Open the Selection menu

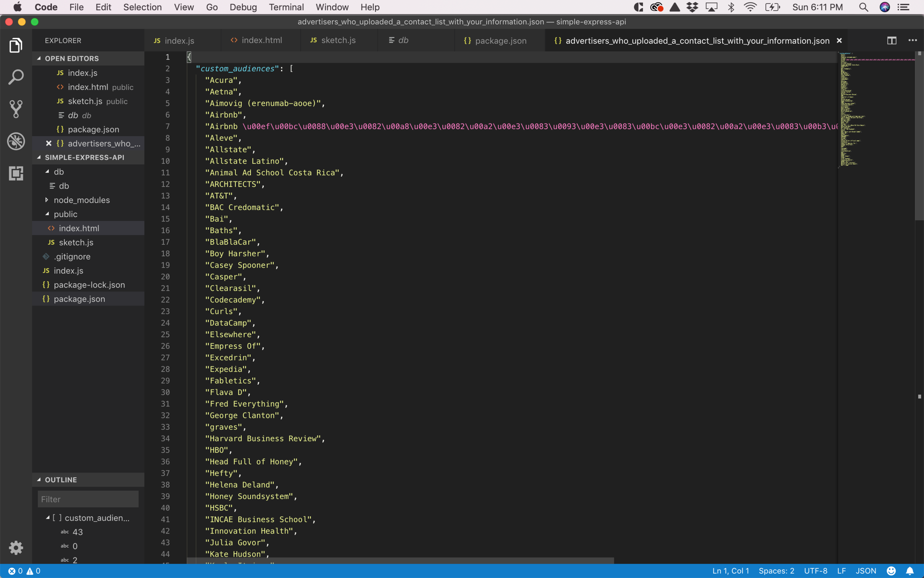(142, 7)
